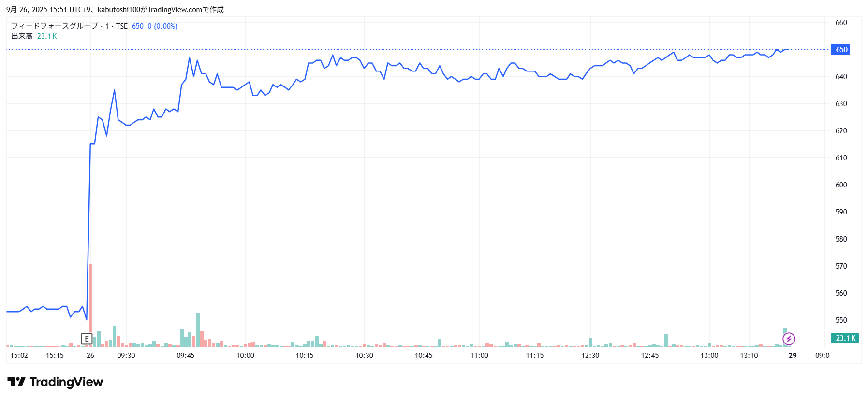Click the 660 price scale label
The width and height of the screenshot is (868, 400).
pyautogui.click(x=841, y=23)
